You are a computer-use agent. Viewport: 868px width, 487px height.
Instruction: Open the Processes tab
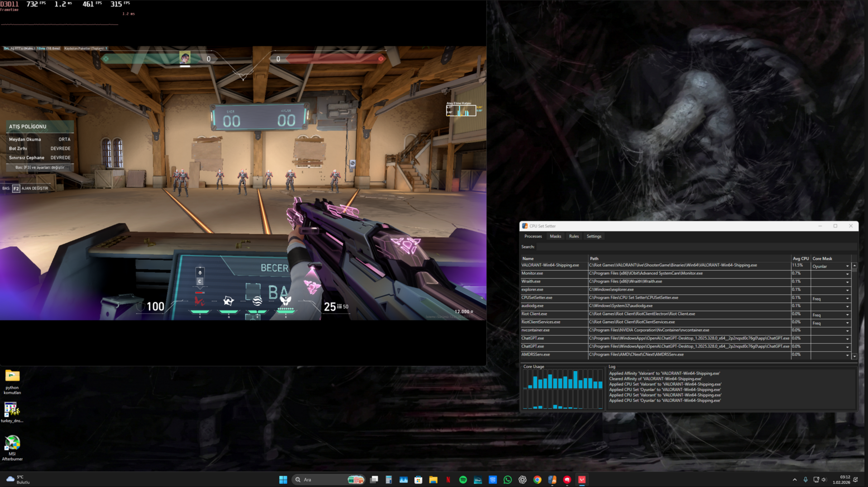pyautogui.click(x=533, y=236)
